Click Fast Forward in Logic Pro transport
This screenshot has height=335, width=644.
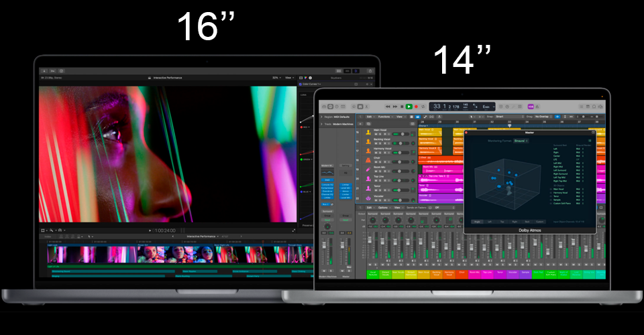click(394, 107)
